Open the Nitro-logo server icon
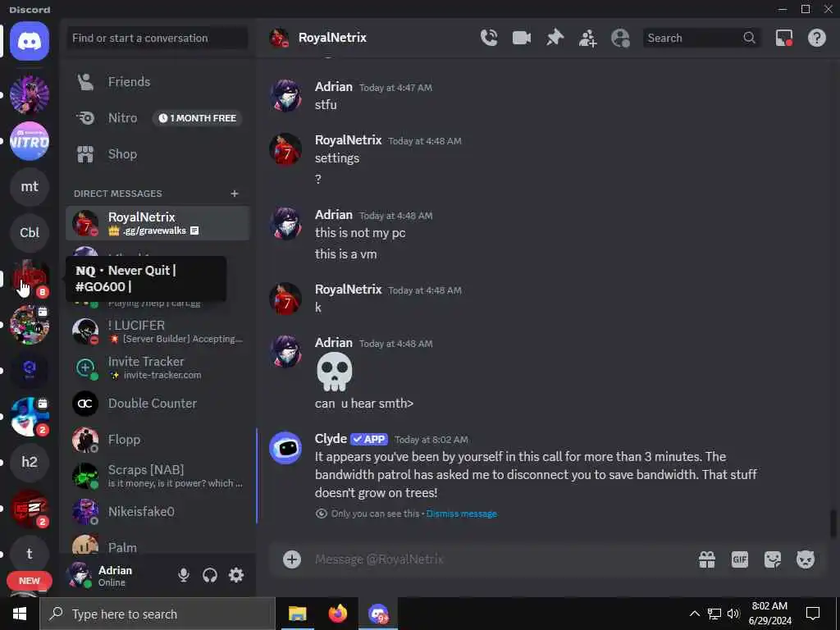The width and height of the screenshot is (840, 630). 30,141
